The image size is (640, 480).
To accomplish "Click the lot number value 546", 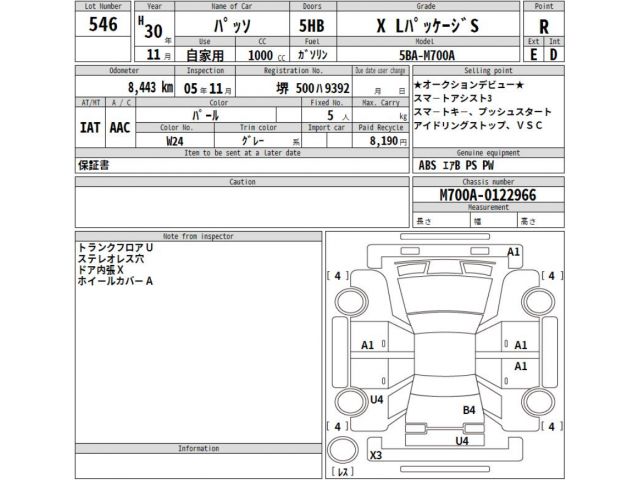I will click(x=103, y=24).
